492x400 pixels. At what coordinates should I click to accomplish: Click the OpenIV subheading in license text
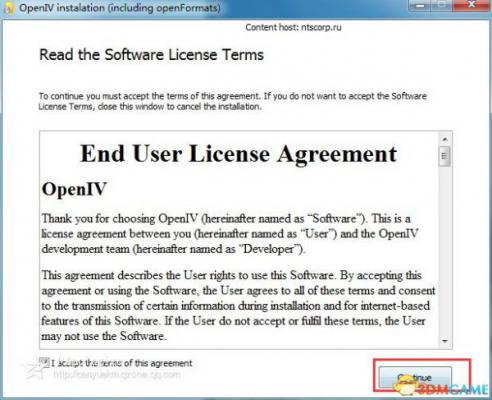click(74, 189)
